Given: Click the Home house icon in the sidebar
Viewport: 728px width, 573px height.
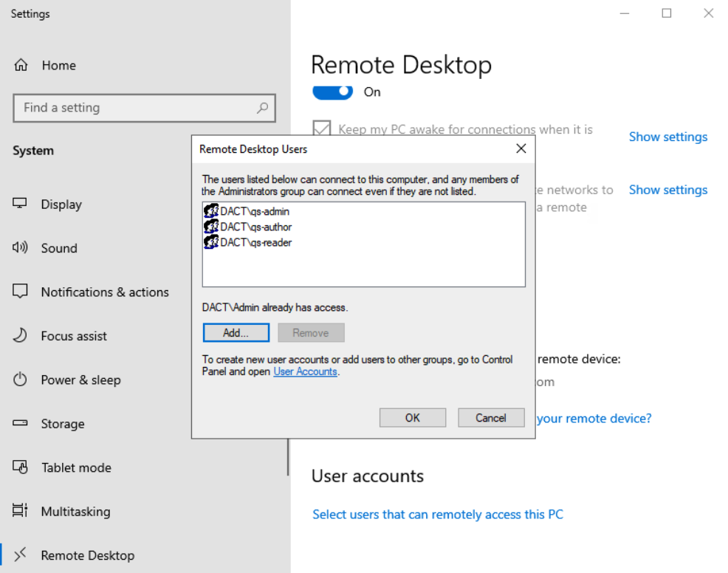Looking at the screenshot, I should [x=21, y=65].
